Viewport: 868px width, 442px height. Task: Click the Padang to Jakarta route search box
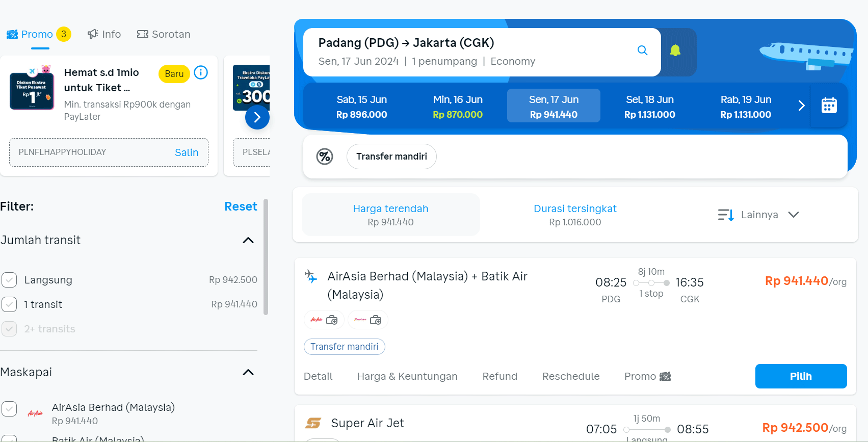482,52
